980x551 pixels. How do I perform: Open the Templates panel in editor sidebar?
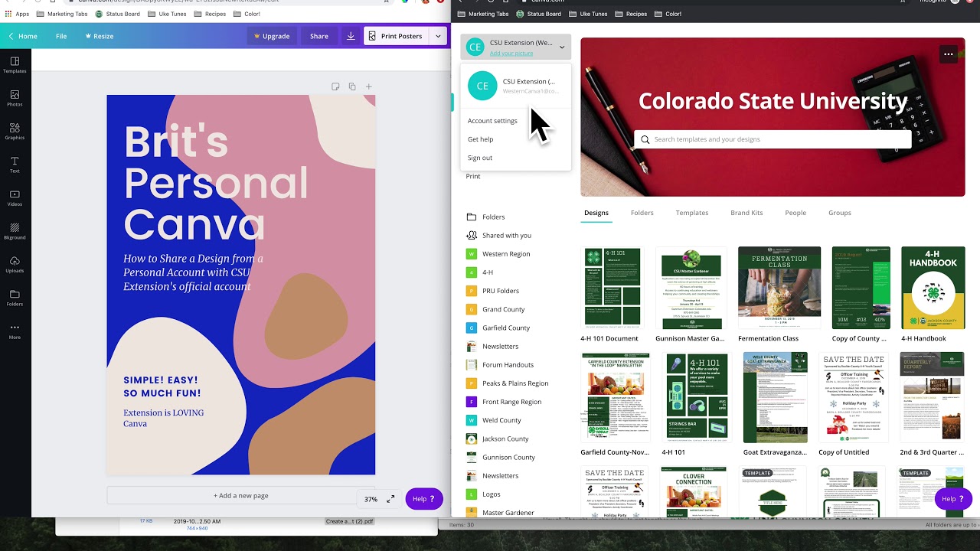pos(15,65)
